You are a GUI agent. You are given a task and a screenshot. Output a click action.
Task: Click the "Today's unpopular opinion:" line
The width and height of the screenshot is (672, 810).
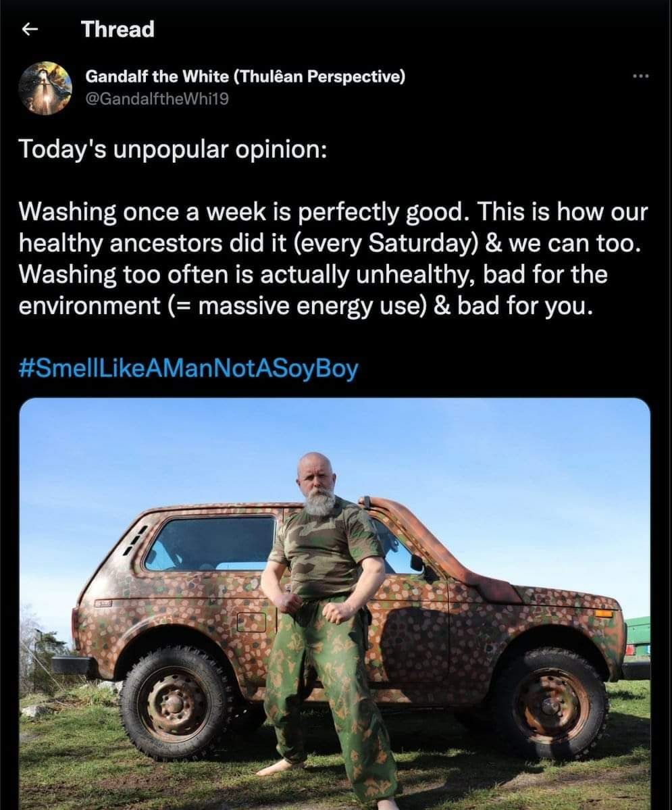(x=173, y=149)
